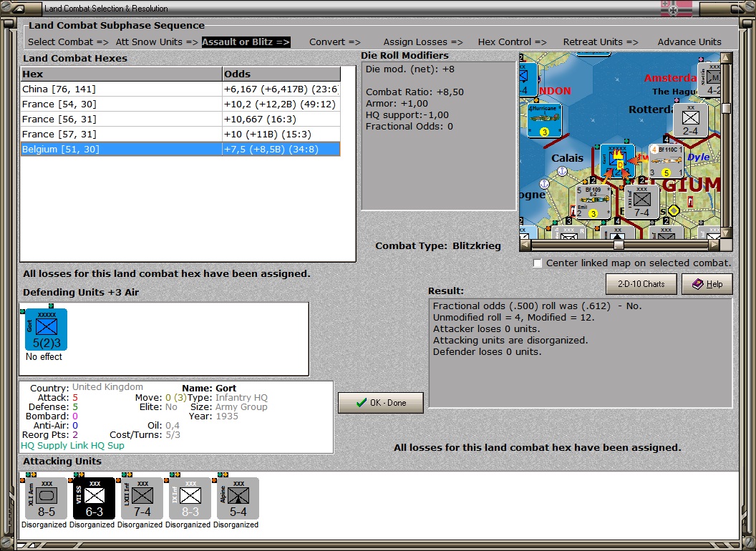Click the +10,667 (16:3) odds cell
Image resolution: width=756 pixels, height=551 pixels.
pos(281,119)
